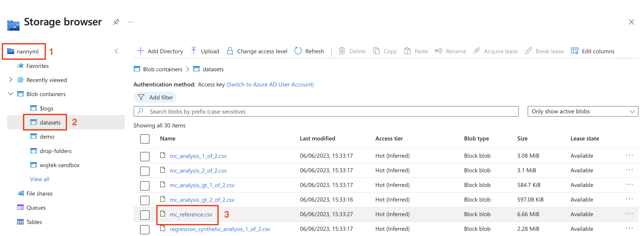Collapse the left navigation pane chevron
This screenshot has width=644, height=236.
[117, 51]
